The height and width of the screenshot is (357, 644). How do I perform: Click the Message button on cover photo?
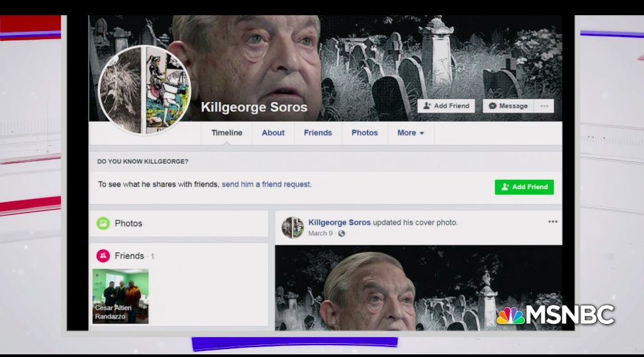pos(508,106)
